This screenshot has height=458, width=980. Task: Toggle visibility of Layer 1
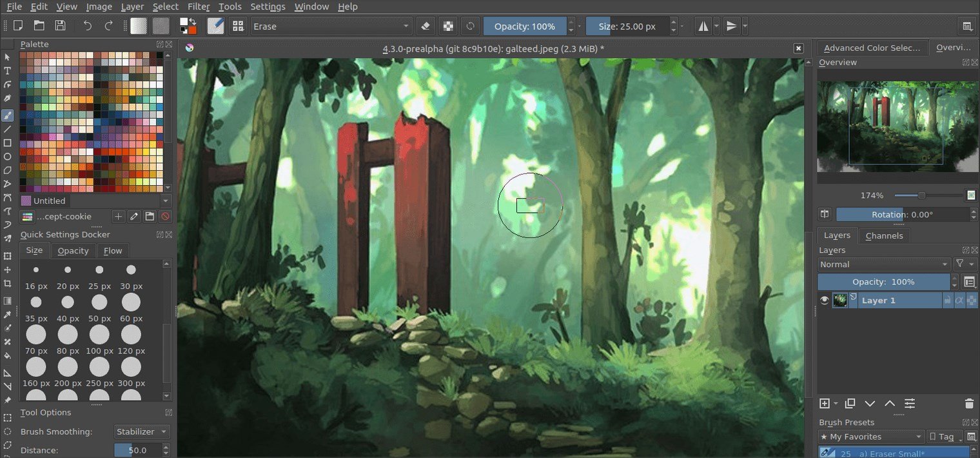(824, 301)
